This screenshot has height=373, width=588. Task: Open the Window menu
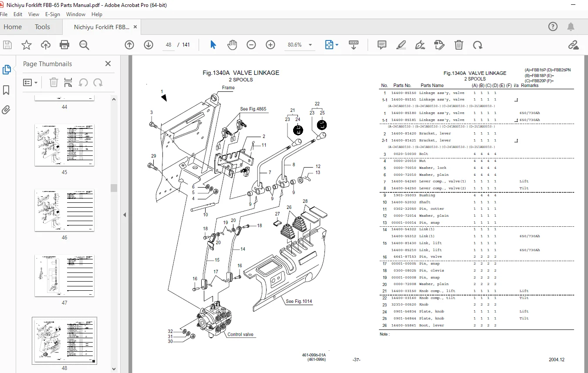click(76, 14)
